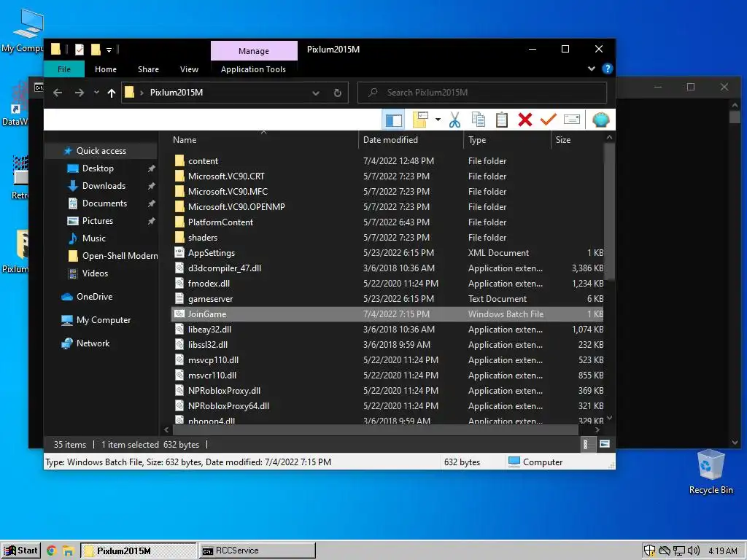Go forward with the right arrow
747x560 pixels.
click(x=79, y=93)
